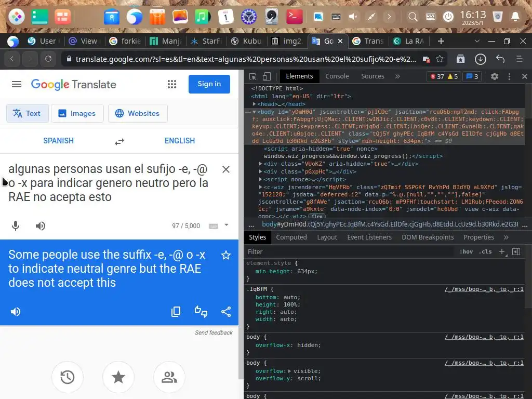Swap Spanish and English languages
The height and width of the screenshot is (399, 532).
[x=119, y=141]
